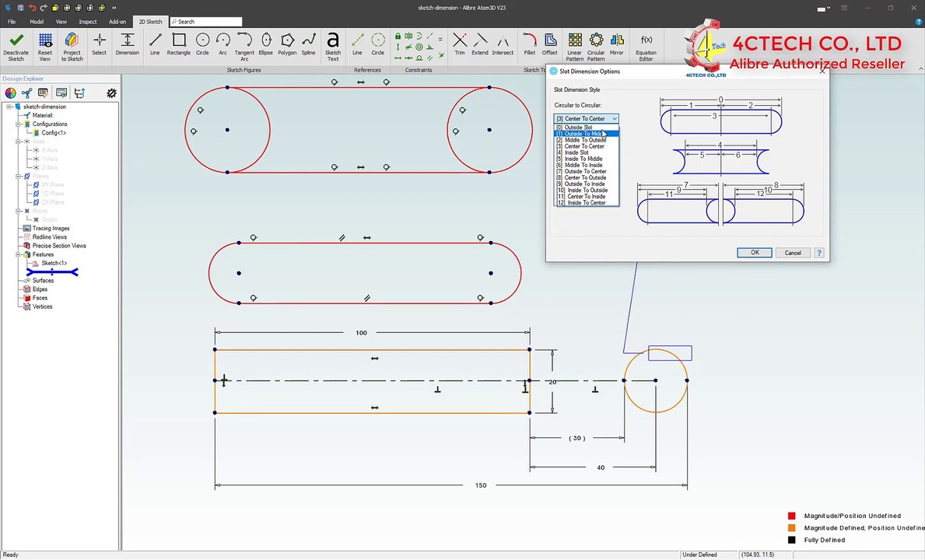
Task: Click the 100 dimension value
Action: tap(362, 333)
